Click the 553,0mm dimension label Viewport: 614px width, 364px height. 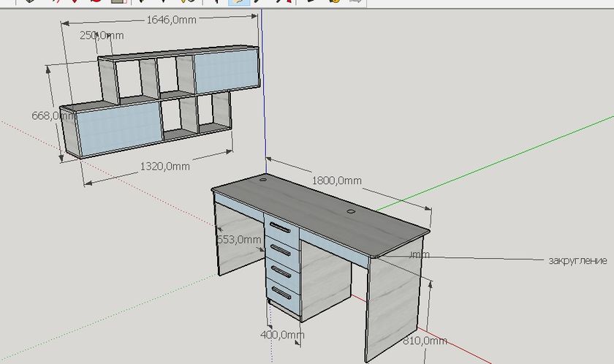(239, 239)
